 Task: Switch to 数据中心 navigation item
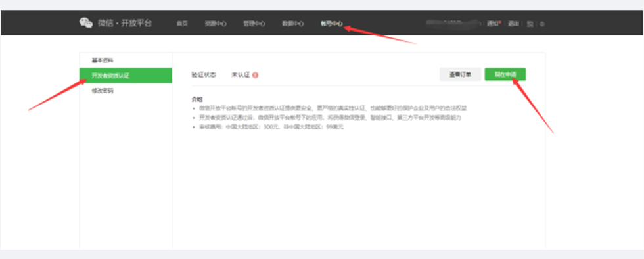293,24
